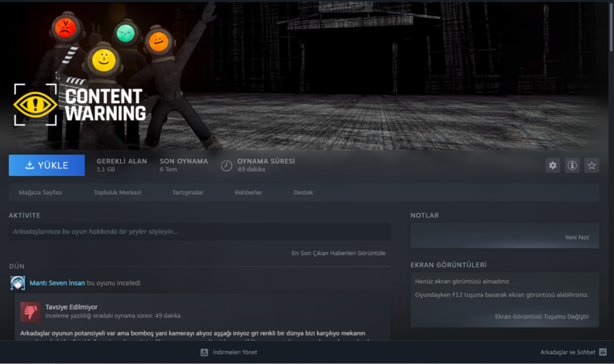This screenshot has height=364, width=614.
Task: Click the downloads icon beside İndirmeleri Yönet
Action: click(205, 352)
